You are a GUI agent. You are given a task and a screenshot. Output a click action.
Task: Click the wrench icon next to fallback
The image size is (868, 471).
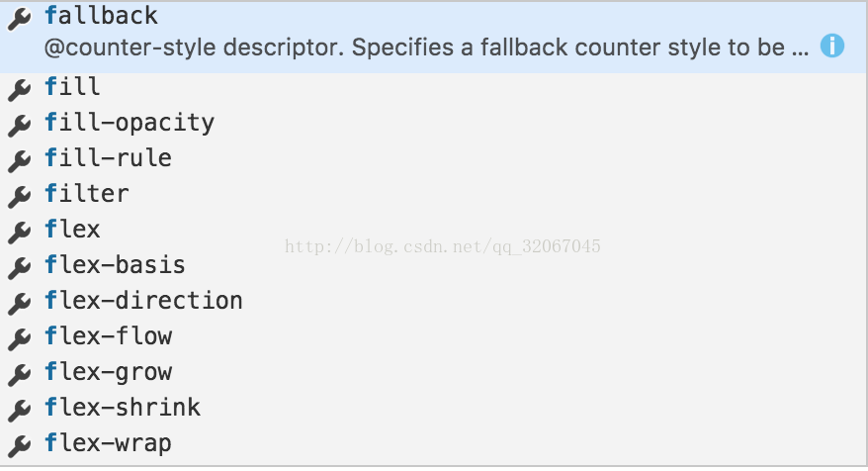click(20, 19)
